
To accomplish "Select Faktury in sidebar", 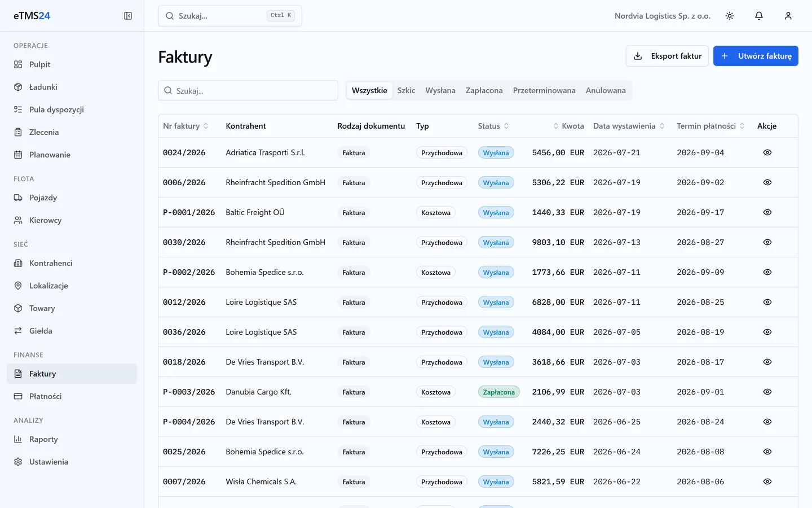I will click(x=72, y=374).
